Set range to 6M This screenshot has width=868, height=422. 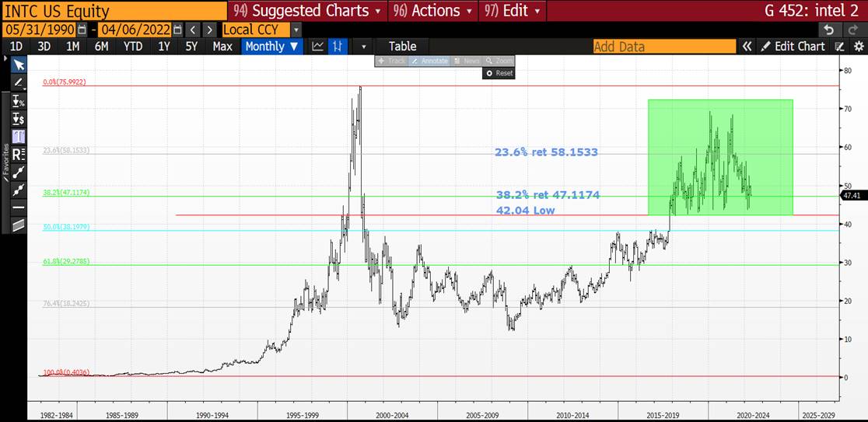101,47
